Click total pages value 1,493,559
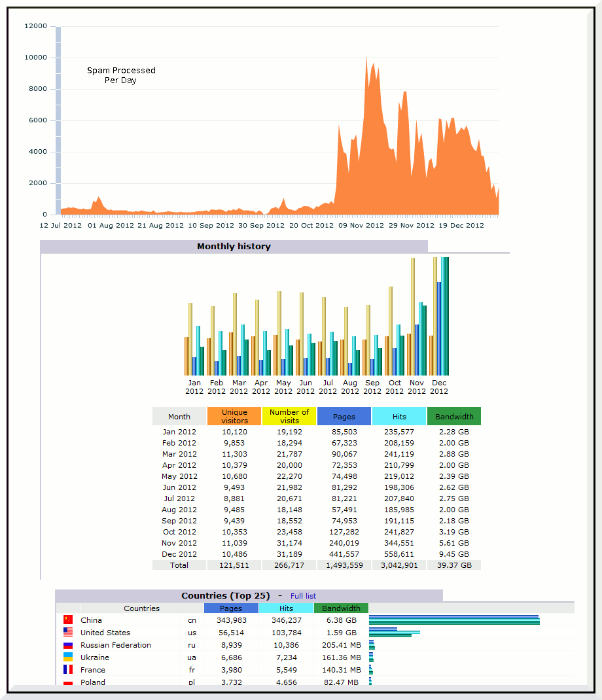This screenshot has height=700, width=602. 344,565
